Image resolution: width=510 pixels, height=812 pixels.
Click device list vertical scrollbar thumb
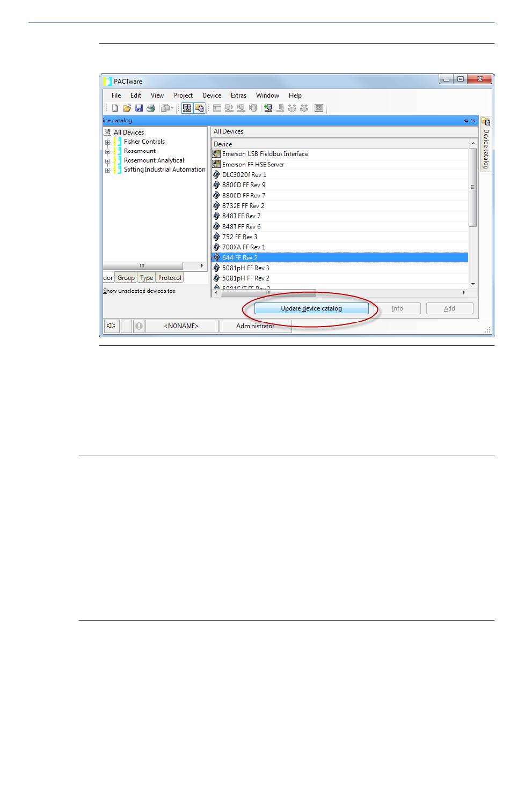(473, 187)
